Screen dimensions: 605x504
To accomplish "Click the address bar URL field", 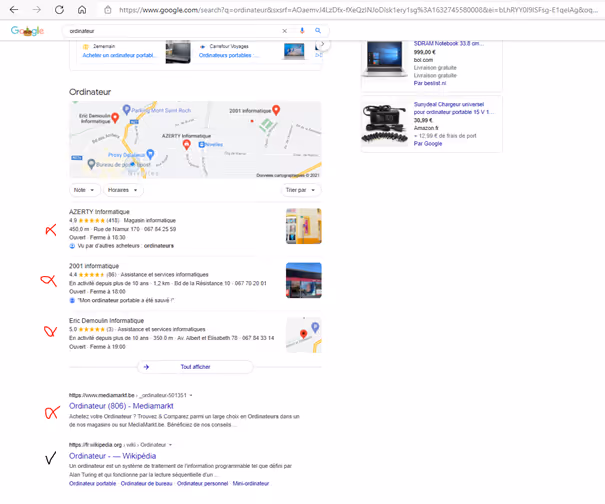I will point(358,10).
